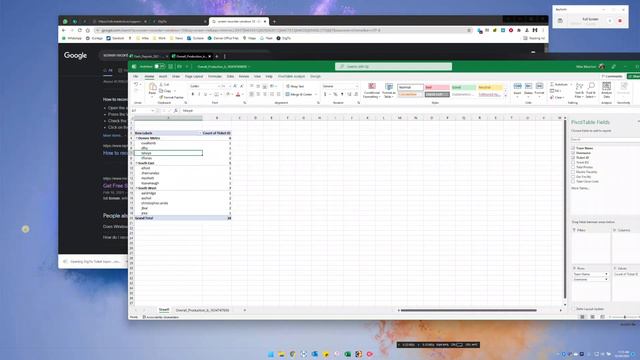The height and width of the screenshot is (360, 640).
Task: Open the Team Name dropdown in Rows area
Action: (x=606, y=274)
